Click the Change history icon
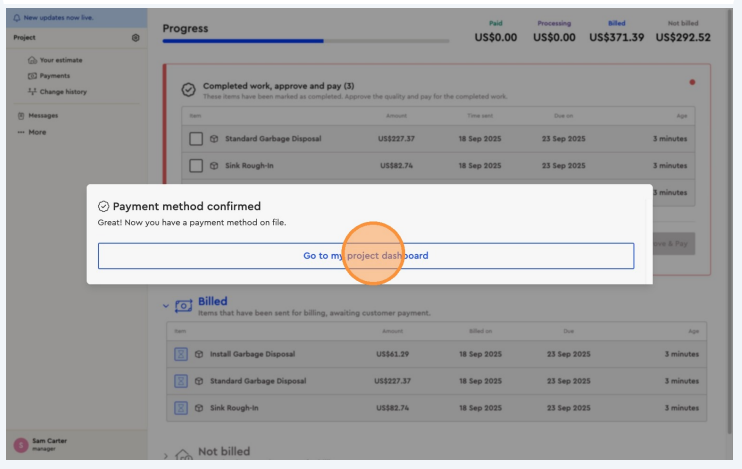742x469 pixels. pos(32,92)
